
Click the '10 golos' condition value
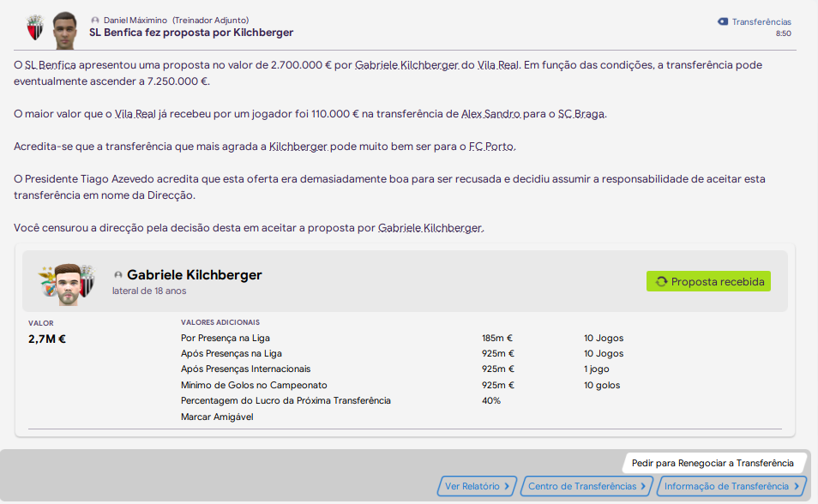click(x=602, y=385)
